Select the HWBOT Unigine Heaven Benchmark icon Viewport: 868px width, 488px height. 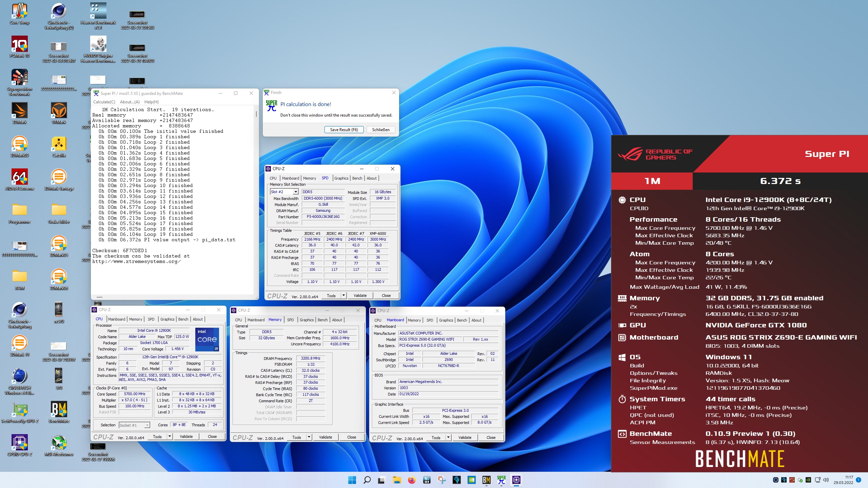click(98, 49)
